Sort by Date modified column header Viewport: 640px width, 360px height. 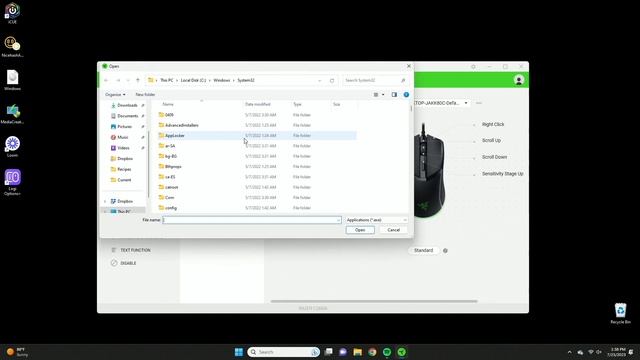(x=258, y=104)
